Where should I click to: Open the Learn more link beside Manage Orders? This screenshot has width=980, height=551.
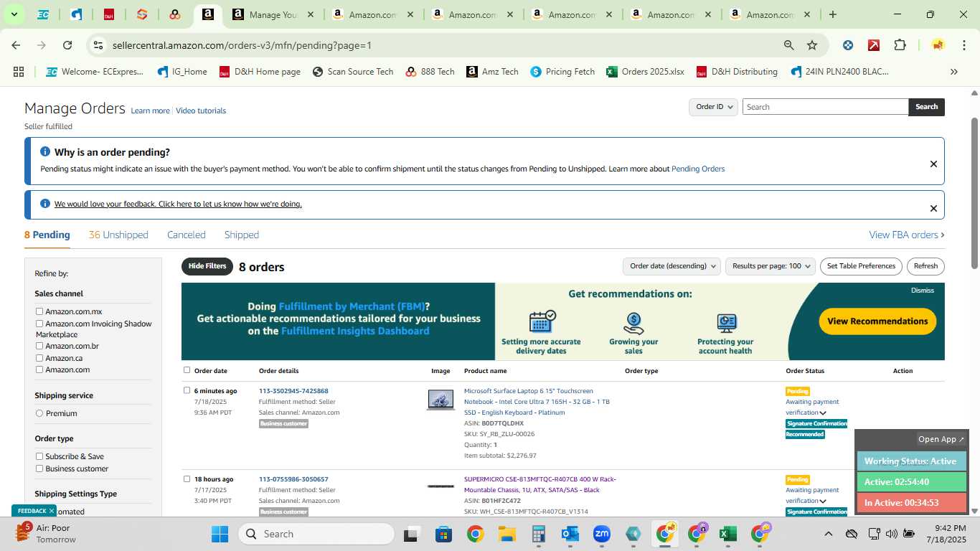(x=150, y=110)
